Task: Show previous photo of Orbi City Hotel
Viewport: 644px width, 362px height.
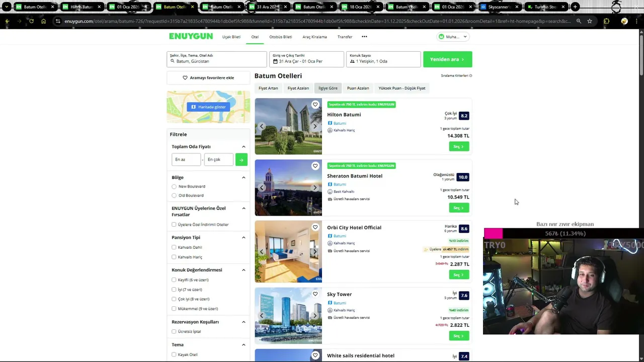Action: coord(262,251)
